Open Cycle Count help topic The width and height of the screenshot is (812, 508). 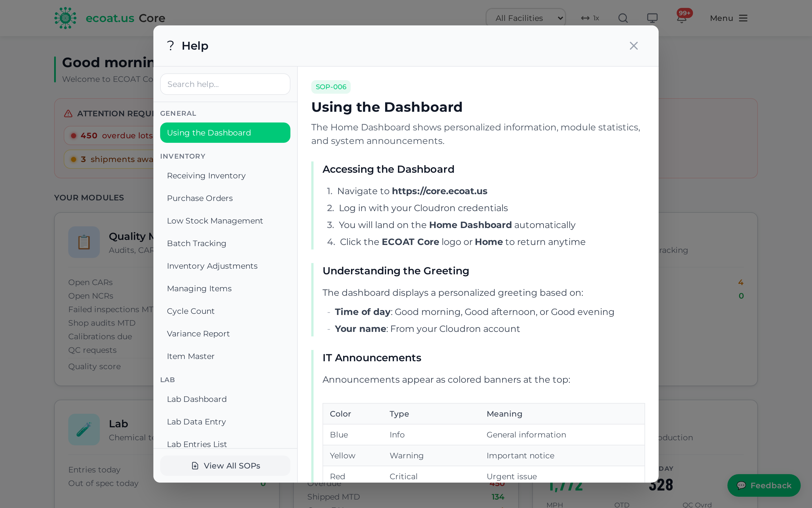[225, 311]
